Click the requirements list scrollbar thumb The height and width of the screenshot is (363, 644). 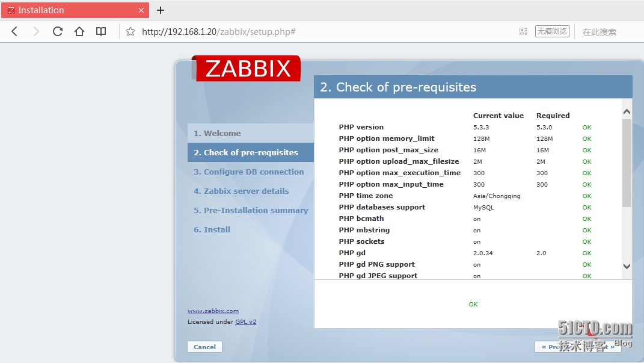(x=627, y=163)
